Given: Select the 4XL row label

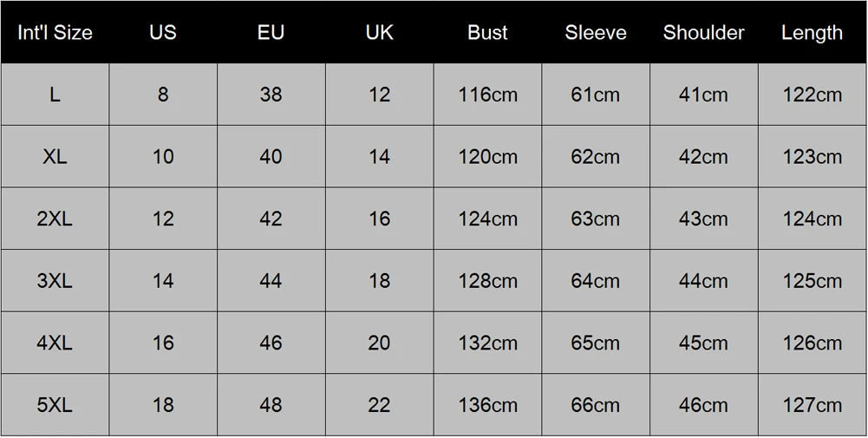Looking at the screenshot, I should pyautogui.click(x=55, y=343).
